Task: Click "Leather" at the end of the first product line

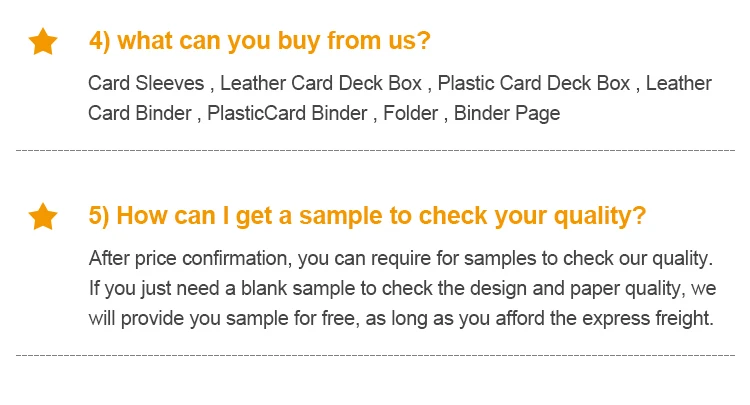Action: click(678, 83)
